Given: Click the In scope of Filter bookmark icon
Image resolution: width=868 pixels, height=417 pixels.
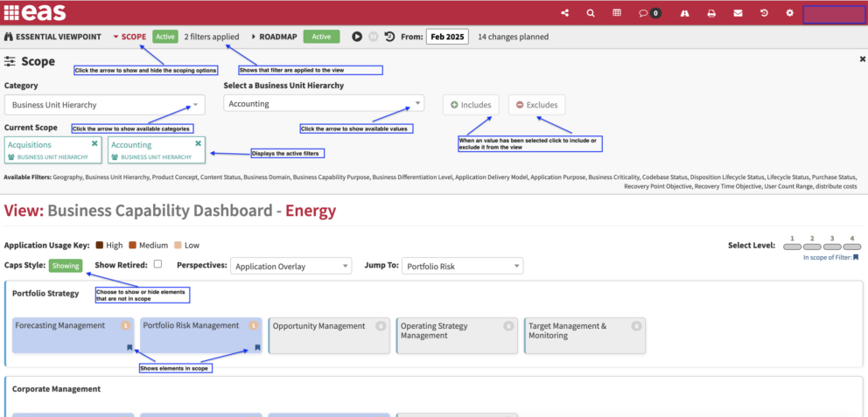Looking at the screenshot, I should [856, 257].
